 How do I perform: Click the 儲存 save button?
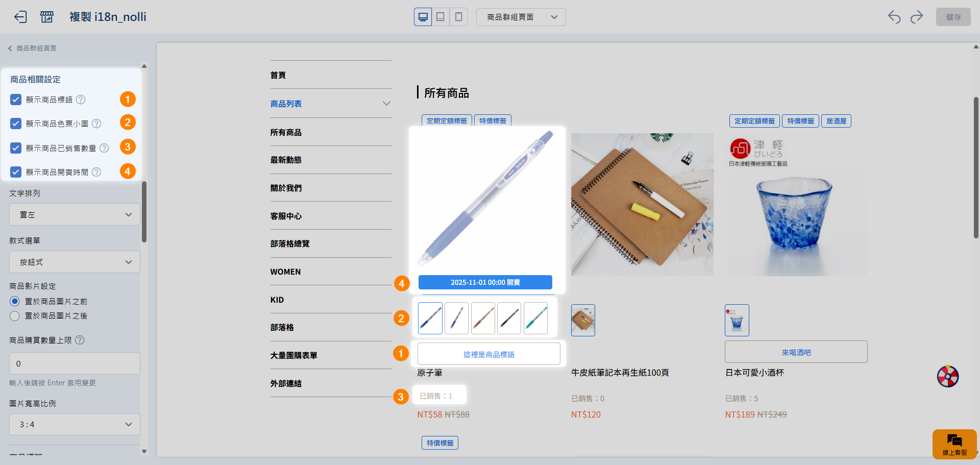(x=953, y=17)
